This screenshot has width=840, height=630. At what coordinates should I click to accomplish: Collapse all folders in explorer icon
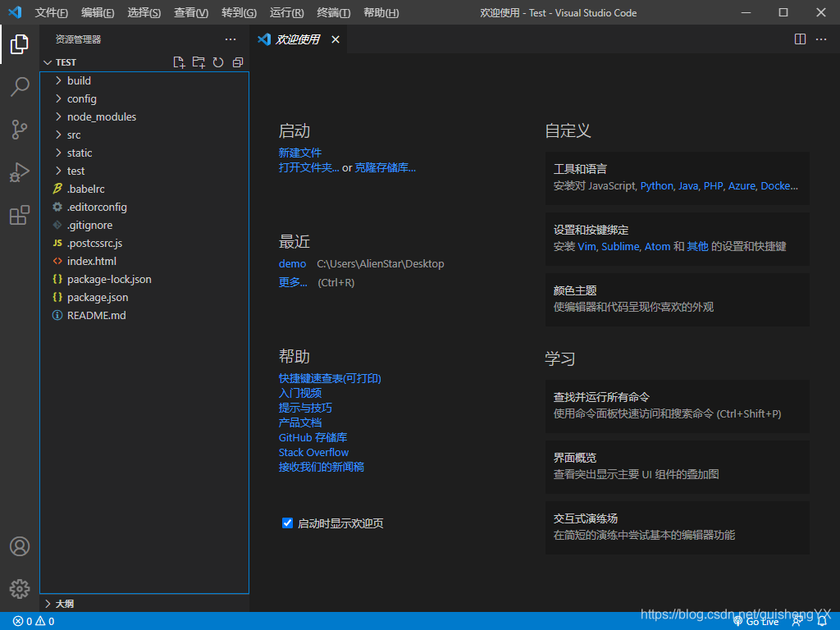point(238,62)
